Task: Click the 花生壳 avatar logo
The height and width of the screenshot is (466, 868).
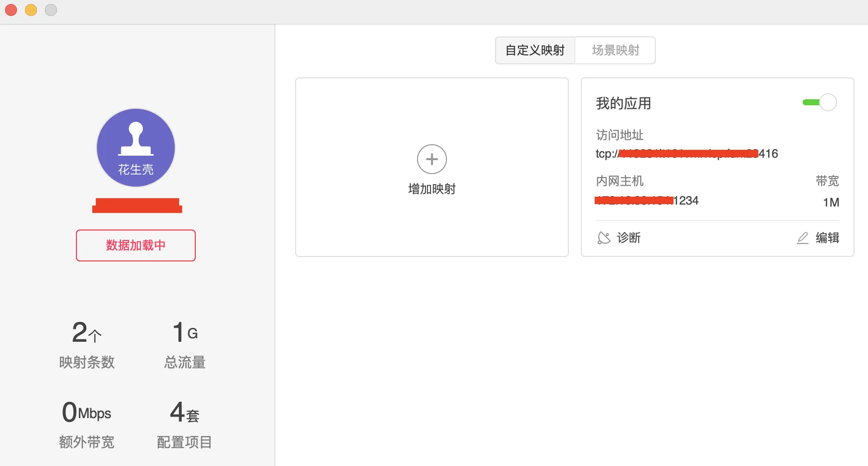Action: 135,148
